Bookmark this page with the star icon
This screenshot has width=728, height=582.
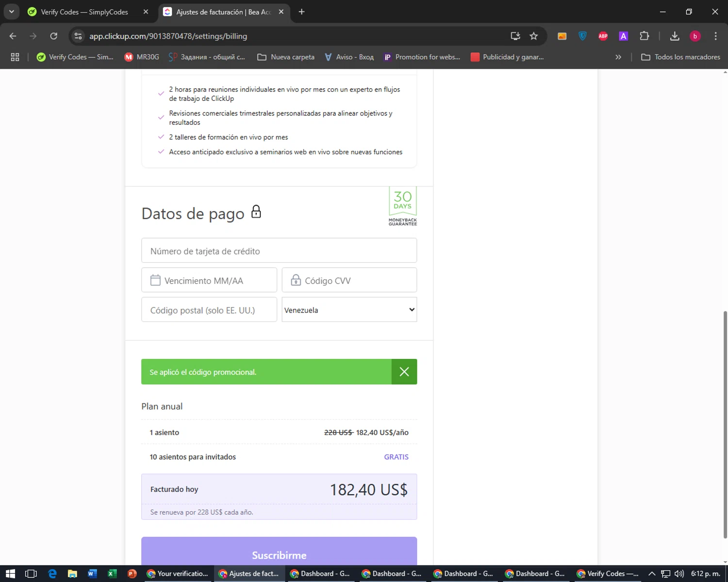click(x=534, y=36)
